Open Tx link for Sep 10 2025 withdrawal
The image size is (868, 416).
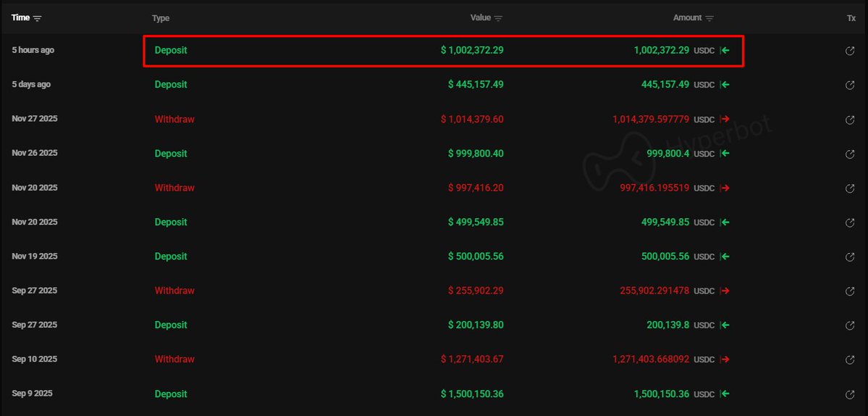(850, 359)
